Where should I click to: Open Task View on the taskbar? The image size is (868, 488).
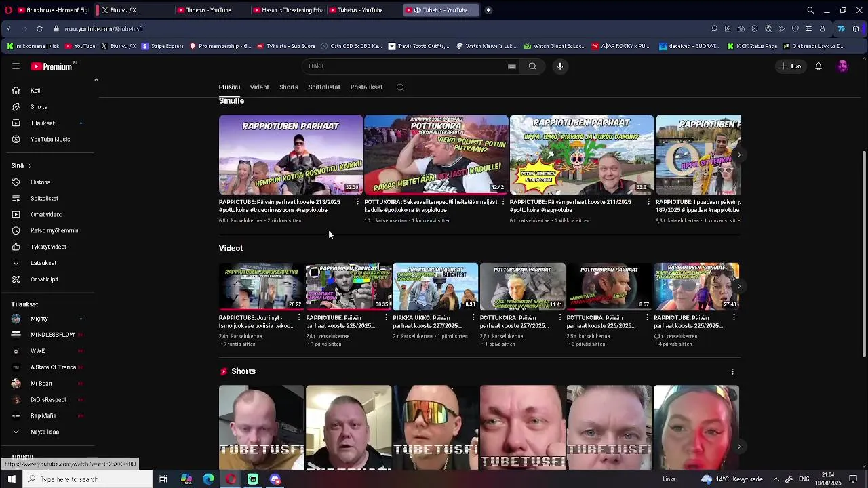pos(163,479)
